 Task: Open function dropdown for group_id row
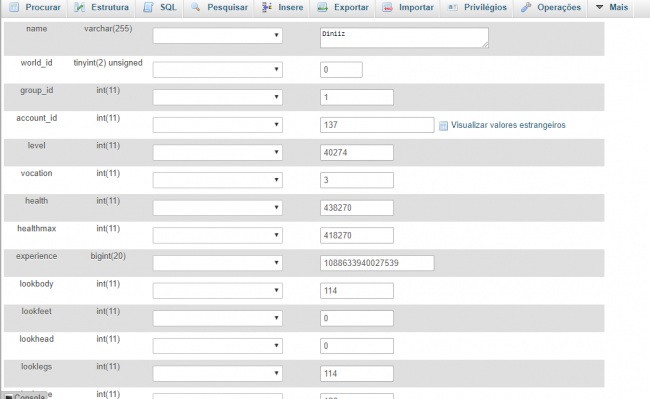(x=218, y=97)
